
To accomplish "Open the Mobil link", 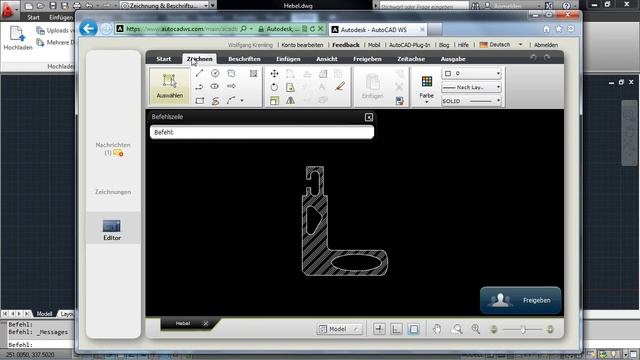I will [374, 45].
